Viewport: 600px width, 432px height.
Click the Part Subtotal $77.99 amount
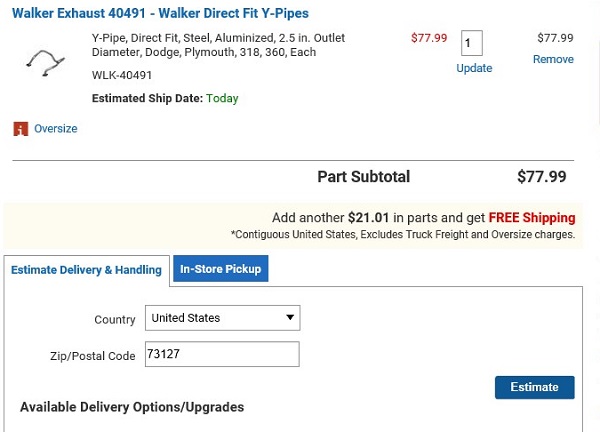tap(541, 177)
